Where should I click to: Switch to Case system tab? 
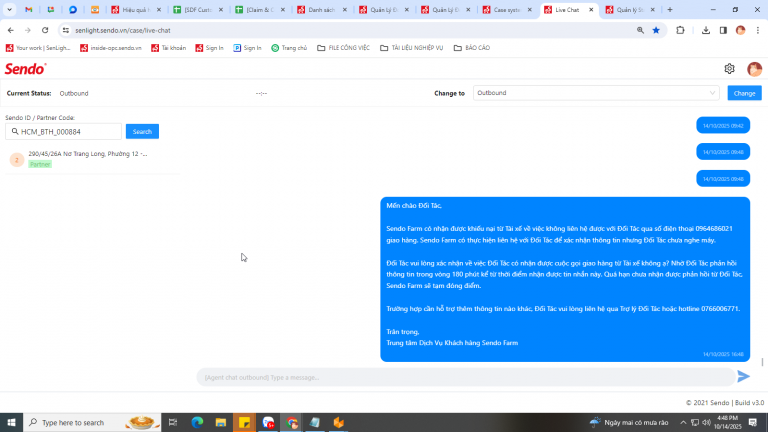[x=506, y=10]
